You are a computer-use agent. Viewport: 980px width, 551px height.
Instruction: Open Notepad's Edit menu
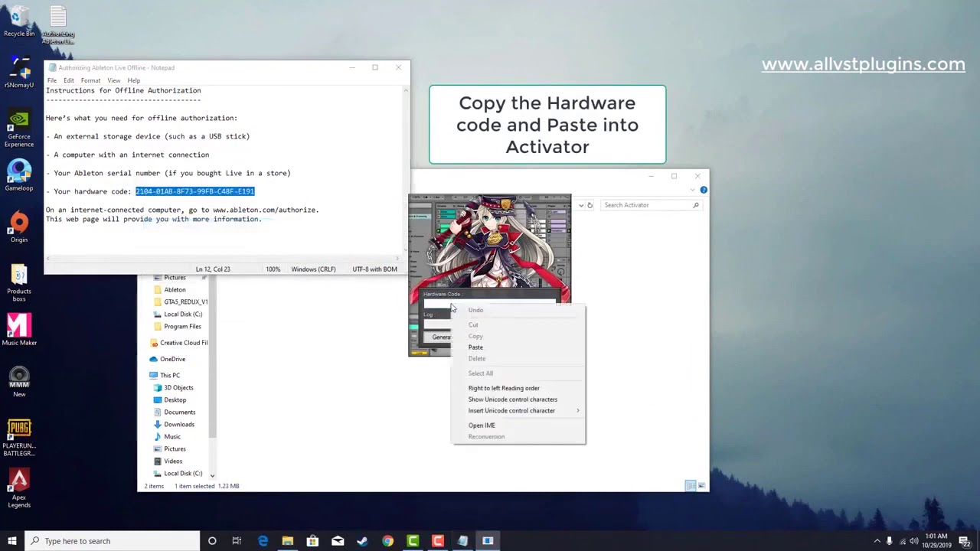pos(69,80)
